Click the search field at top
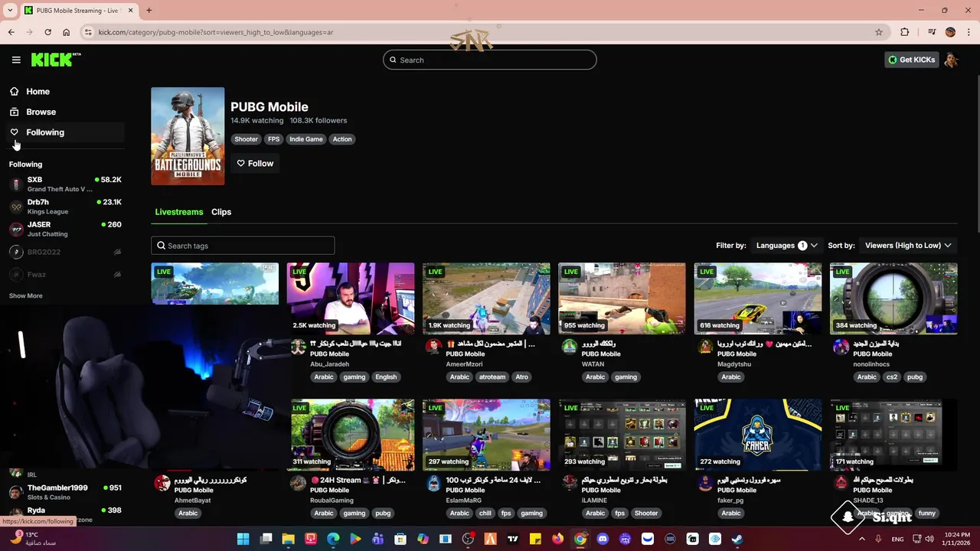Screen dimensions: 980x551 tap(490, 60)
